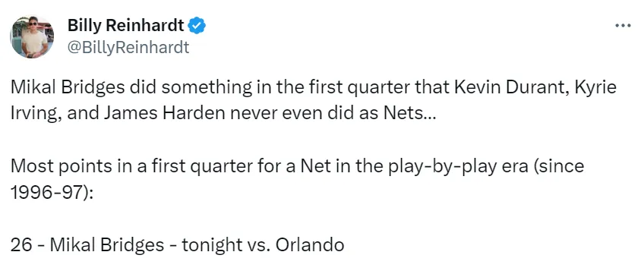
Task: Open the three-dot more options menu
Action: coord(623,26)
